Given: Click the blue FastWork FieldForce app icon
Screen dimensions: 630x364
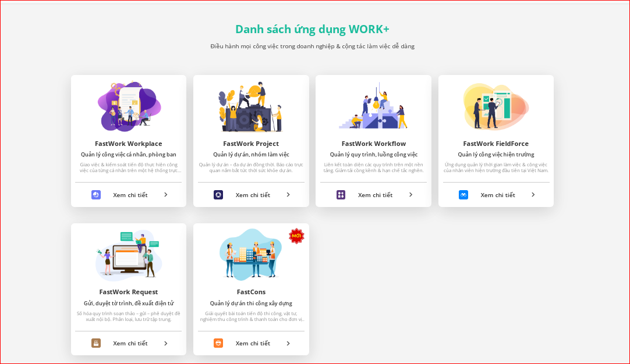Looking at the screenshot, I should pyautogui.click(x=463, y=195).
